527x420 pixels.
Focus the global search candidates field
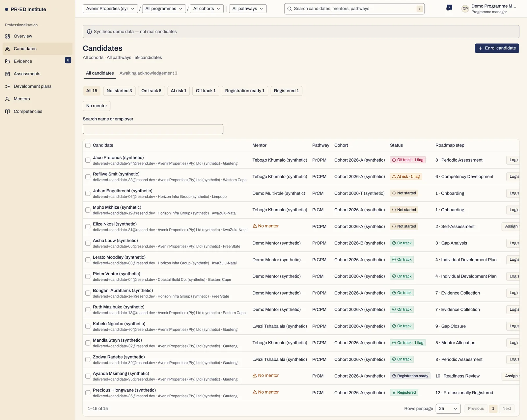pyautogui.click(x=354, y=9)
